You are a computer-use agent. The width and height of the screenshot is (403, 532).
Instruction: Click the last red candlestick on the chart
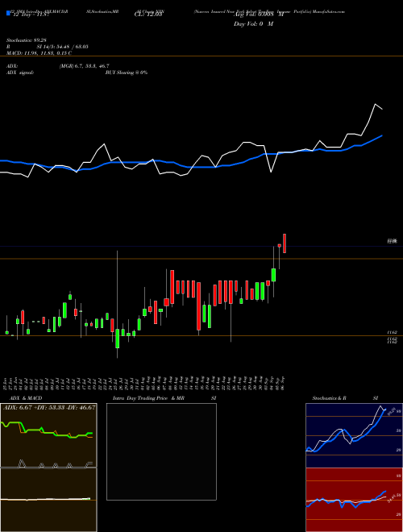tap(285, 243)
